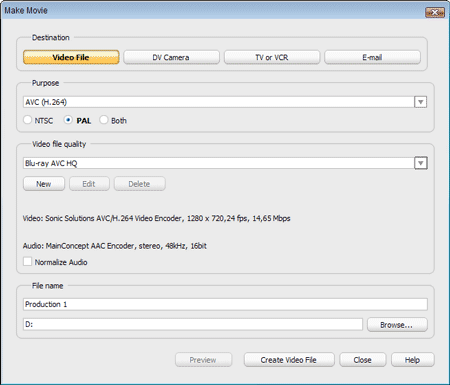
Task: Click the Edit profile button
Action: (89, 184)
